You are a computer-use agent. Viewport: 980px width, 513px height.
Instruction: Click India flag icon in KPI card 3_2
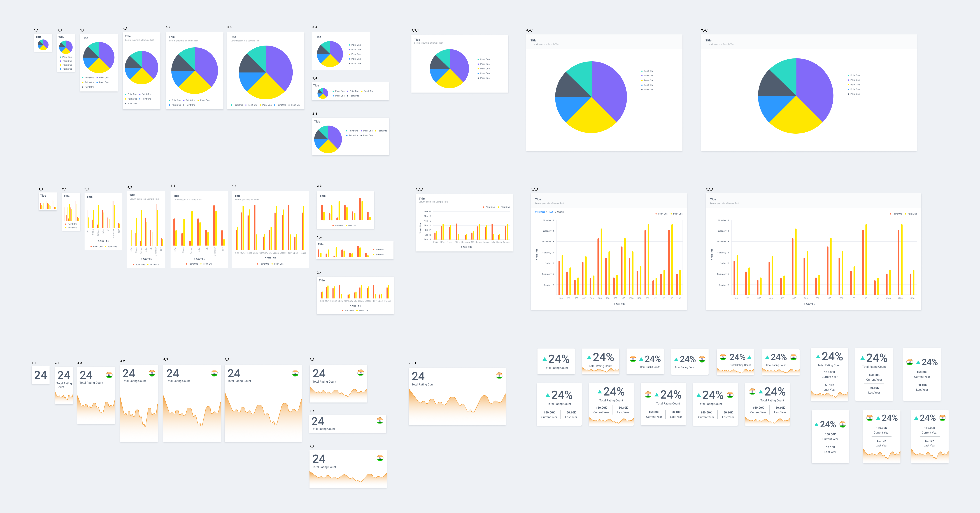point(110,375)
